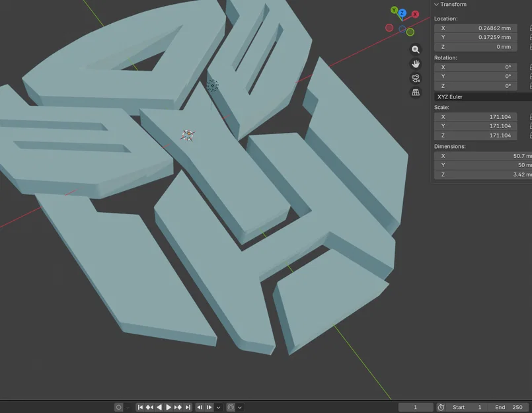
Task: Click the Dimensions Z field 3.42
Action: (483, 174)
